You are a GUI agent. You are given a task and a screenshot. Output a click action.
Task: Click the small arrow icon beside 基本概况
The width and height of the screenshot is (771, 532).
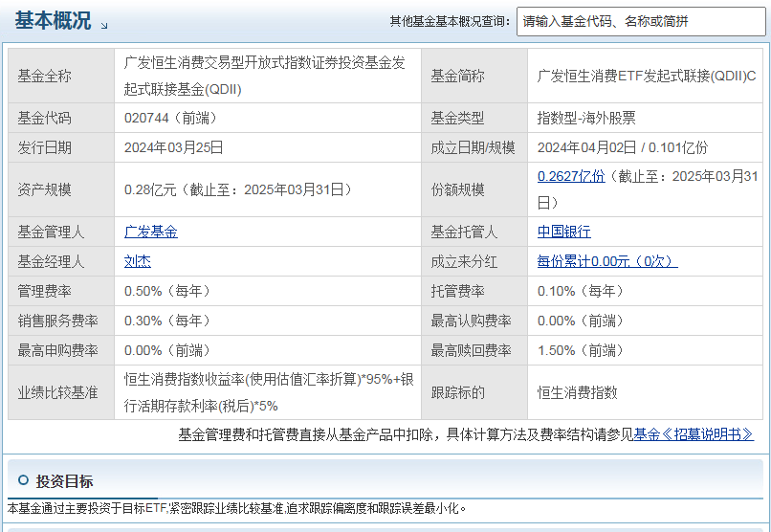click(103, 26)
